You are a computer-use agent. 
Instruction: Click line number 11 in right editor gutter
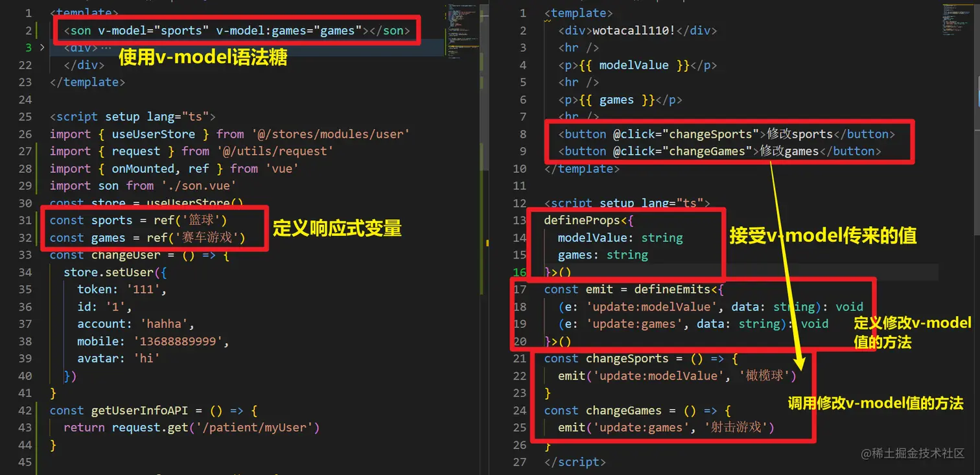[520, 185]
